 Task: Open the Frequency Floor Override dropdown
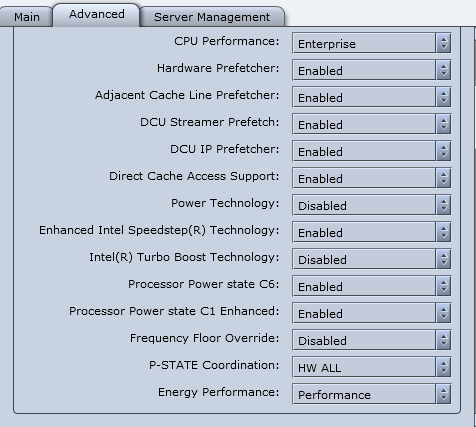(x=372, y=340)
